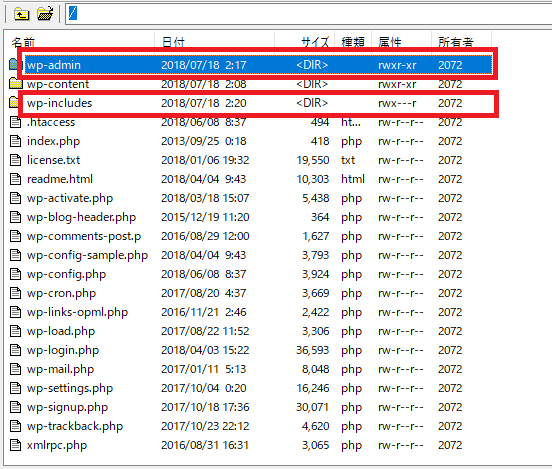Select the wp-settings.php file

(70, 388)
